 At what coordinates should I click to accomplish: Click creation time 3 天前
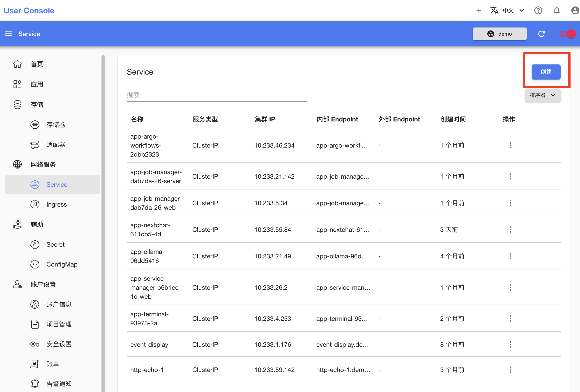(x=449, y=230)
